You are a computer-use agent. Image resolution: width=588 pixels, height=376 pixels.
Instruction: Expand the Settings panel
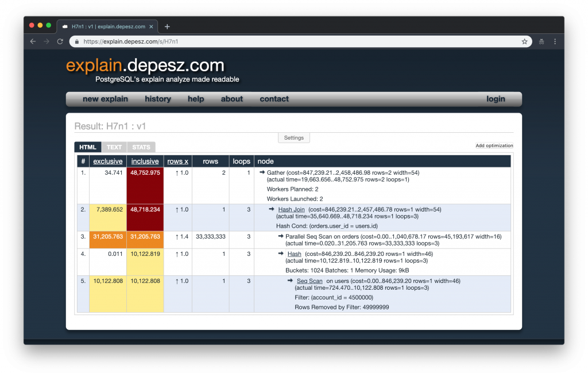pyautogui.click(x=293, y=137)
